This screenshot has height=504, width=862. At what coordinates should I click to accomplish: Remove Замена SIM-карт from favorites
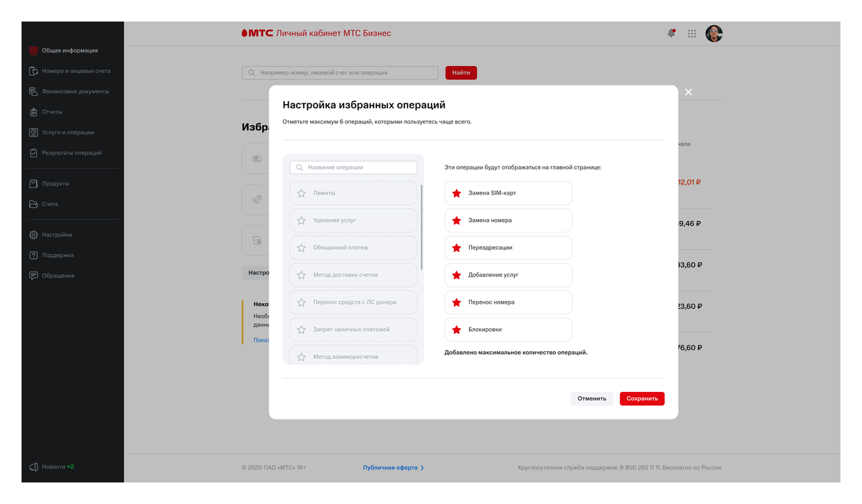(x=456, y=193)
